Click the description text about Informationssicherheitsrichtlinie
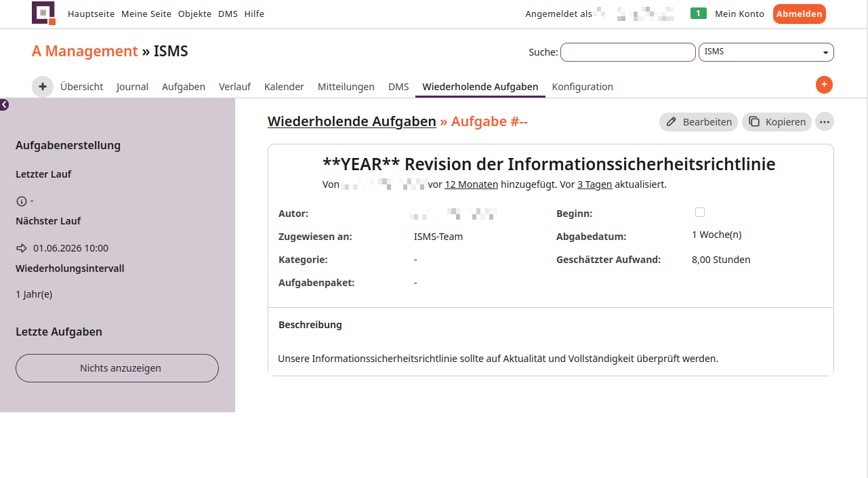868x478 pixels. pos(498,358)
